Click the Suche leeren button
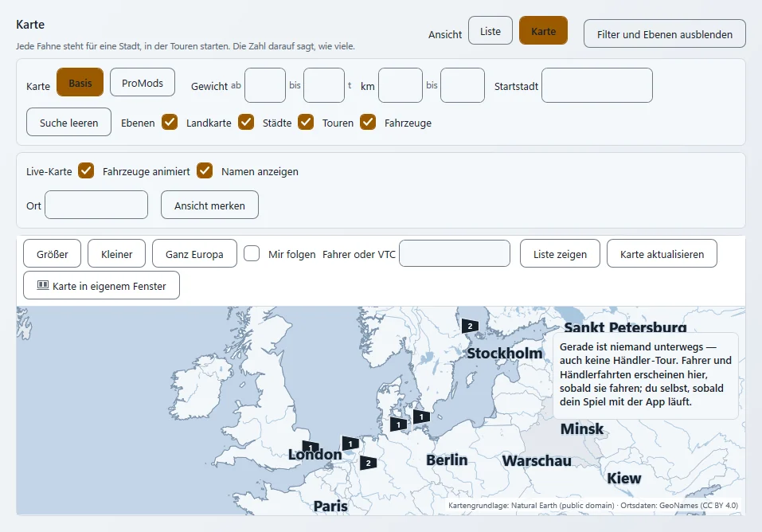 69,122
